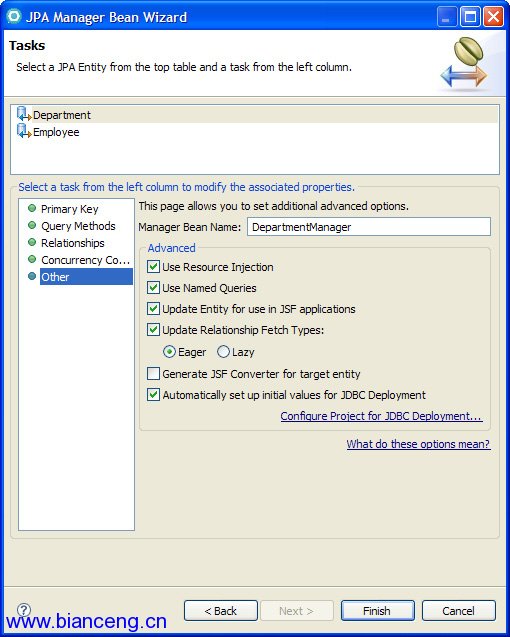
Task: Select the Eager fetch type option
Action: pos(169,352)
